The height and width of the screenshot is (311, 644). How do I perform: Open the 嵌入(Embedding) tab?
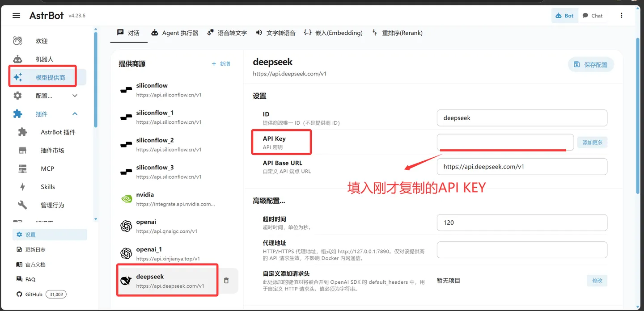(x=333, y=33)
